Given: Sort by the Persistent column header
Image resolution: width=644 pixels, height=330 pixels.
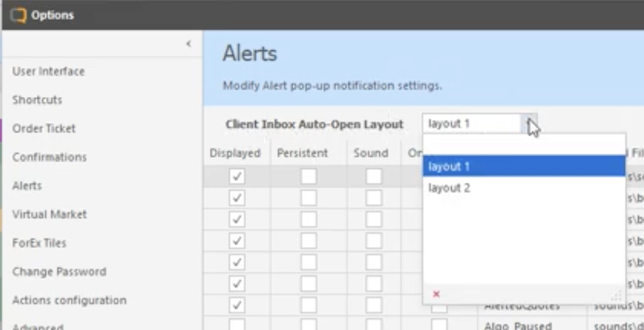Looking at the screenshot, I should tap(302, 153).
